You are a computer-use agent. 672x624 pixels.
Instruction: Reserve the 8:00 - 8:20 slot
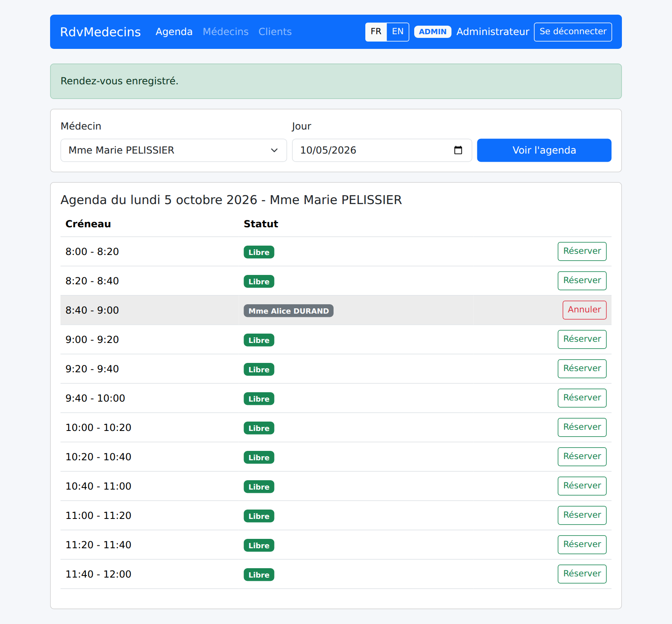coord(582,251)
